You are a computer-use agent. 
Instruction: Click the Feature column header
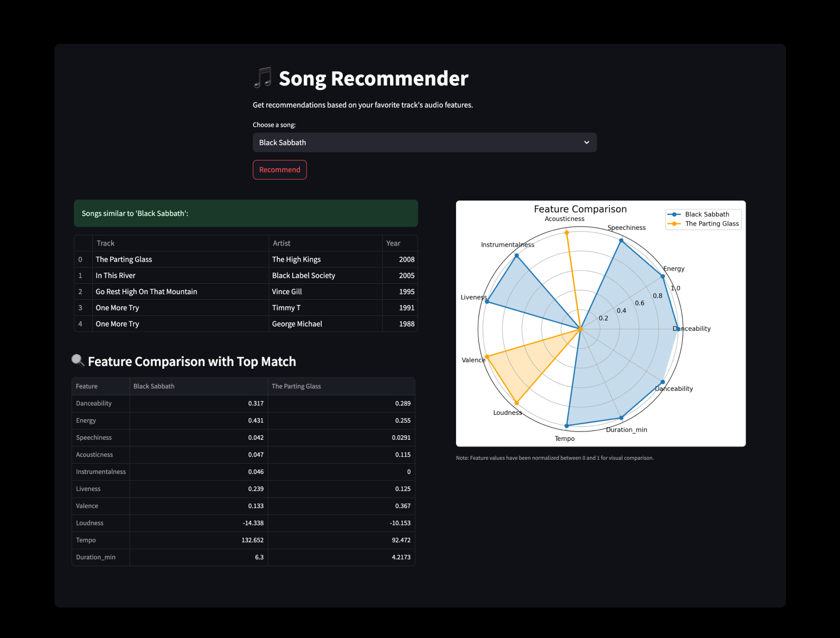click(87, 386)
